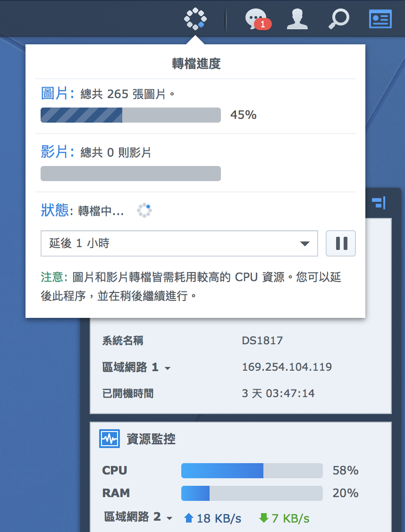Click the video conversion progress bar
This screenshot has width=405, height=532.
(131, 174)
